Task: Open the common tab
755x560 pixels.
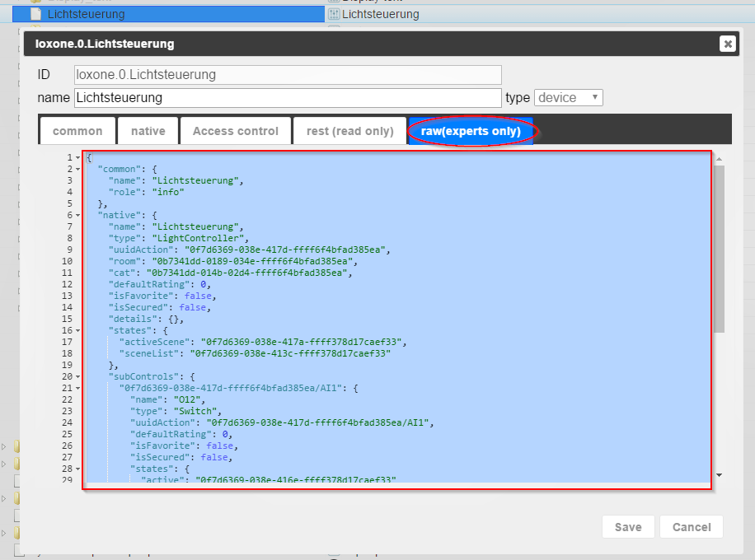Action: click(77, 131)
